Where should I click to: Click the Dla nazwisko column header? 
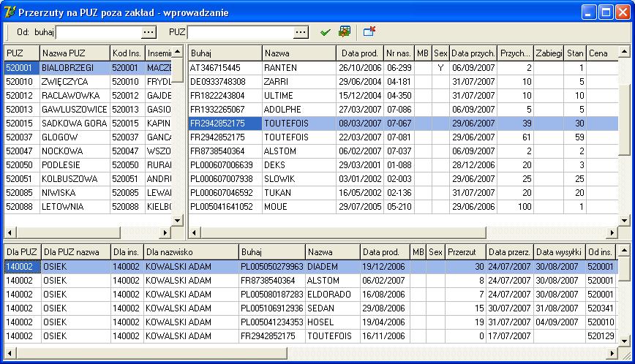191,252
